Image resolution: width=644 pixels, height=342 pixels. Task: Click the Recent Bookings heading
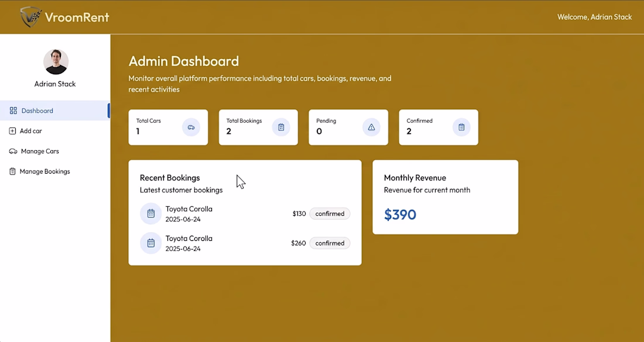(x=170, y=178)
